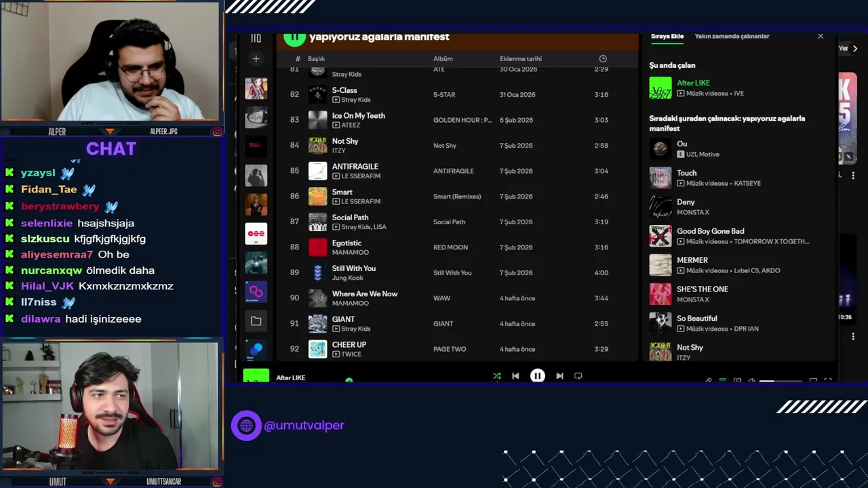Click music video icon beside TWICE in CHEER UP
This screenshot has height=488, width=868.
pos(336,354)
